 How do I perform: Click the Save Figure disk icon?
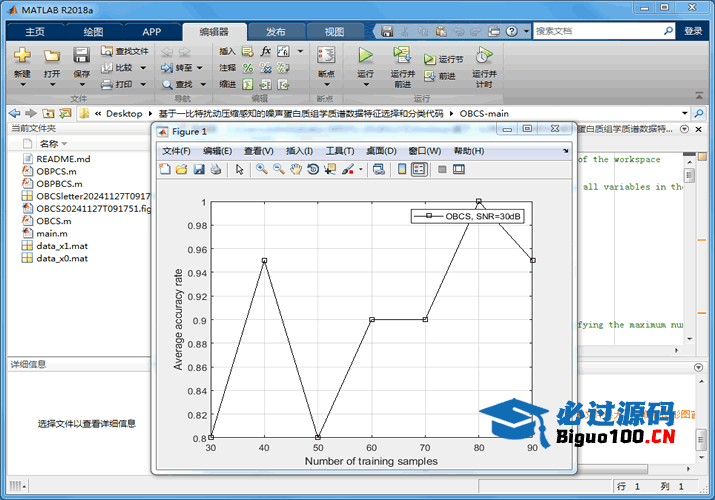pos(198,169)
